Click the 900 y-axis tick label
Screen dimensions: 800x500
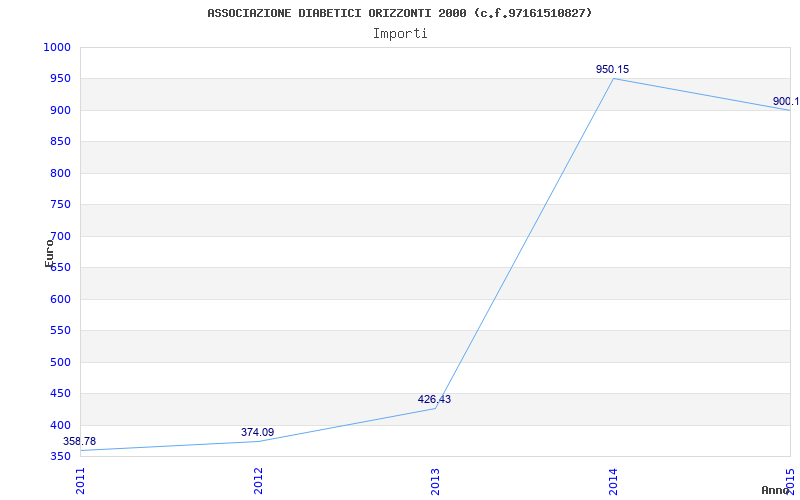[60, 110]
